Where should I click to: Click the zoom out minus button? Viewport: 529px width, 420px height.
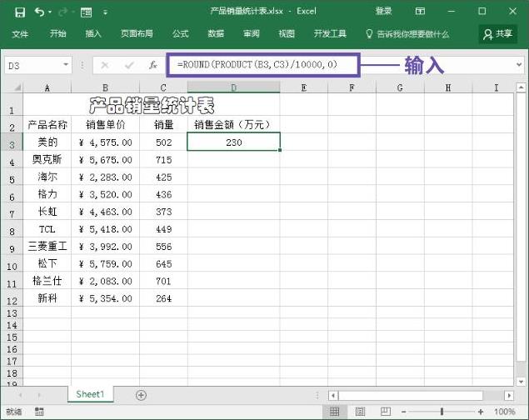[x=403, y=412]
